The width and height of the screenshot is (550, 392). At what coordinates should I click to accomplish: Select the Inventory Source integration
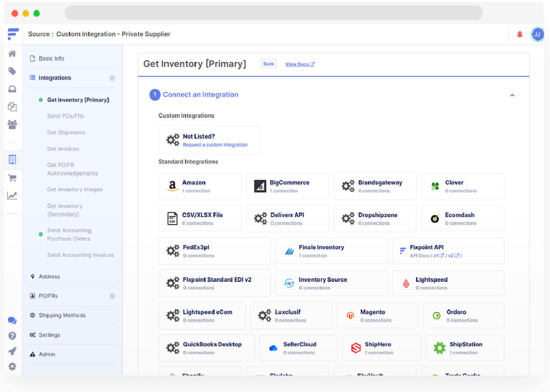point(331,283)
